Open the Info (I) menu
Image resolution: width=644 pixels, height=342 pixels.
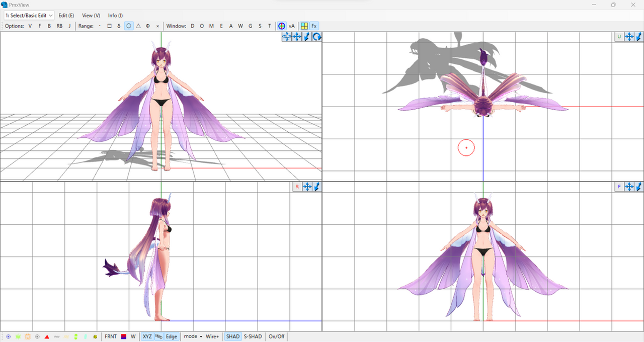(116, 16)
